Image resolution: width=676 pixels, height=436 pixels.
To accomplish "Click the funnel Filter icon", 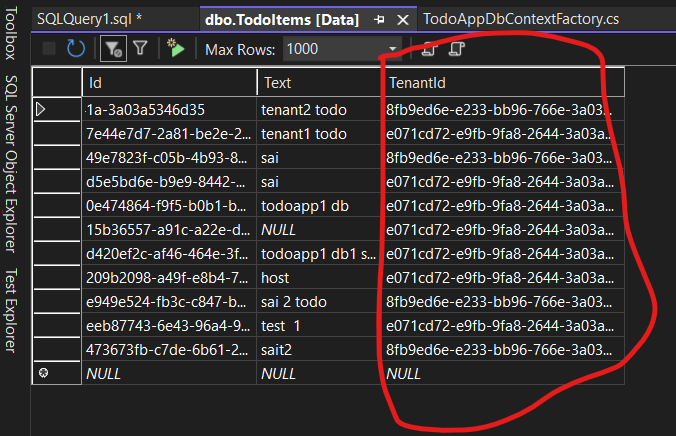I will [x=141, y=48].
